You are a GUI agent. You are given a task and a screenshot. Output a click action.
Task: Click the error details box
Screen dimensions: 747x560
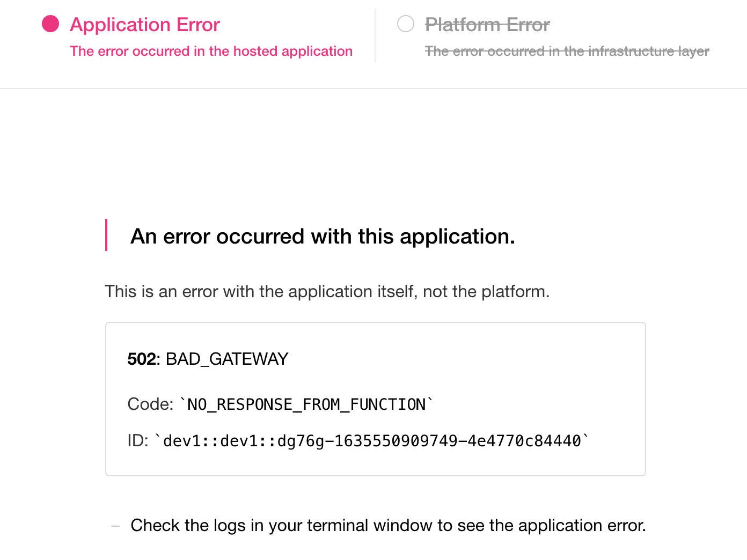coord(376,399)
